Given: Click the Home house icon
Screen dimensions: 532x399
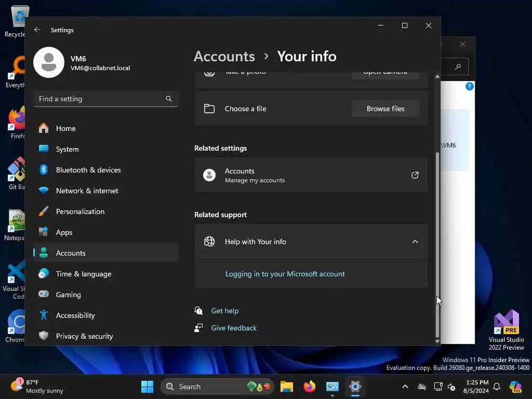Looking at the screenshot, I should (x=44, y=128).
